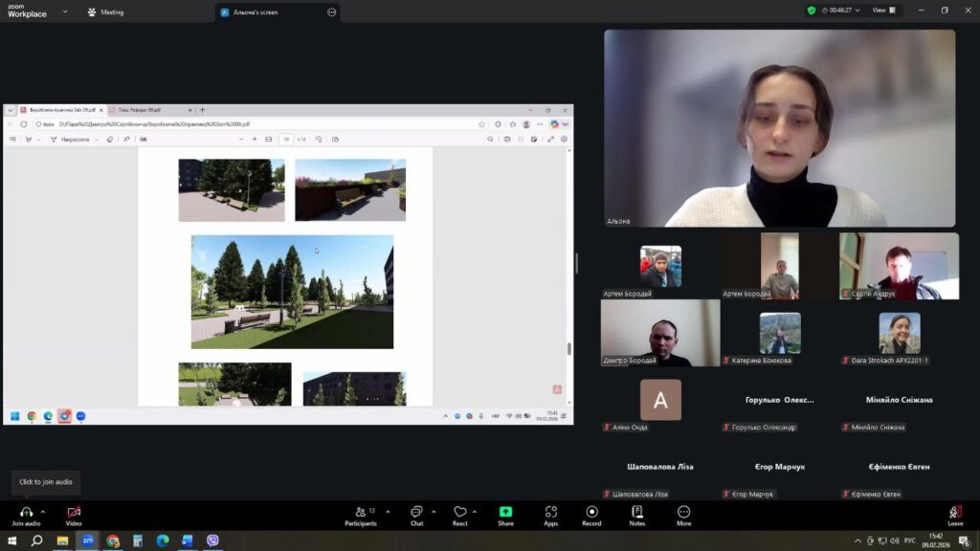Click the Join audio headphone icon
The image size is (980, 551).
26,512
